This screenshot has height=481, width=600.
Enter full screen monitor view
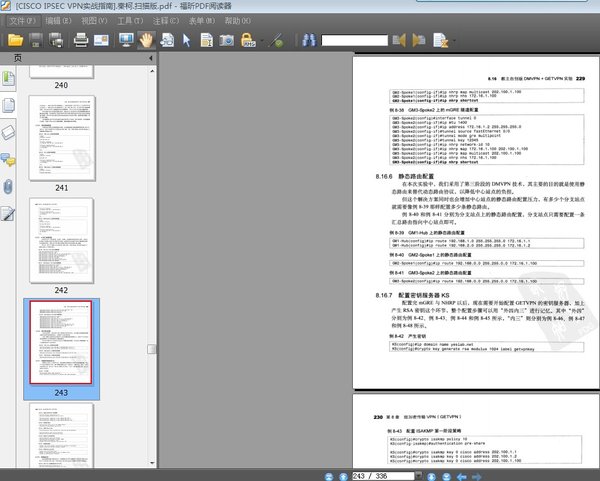click(126, 40)
